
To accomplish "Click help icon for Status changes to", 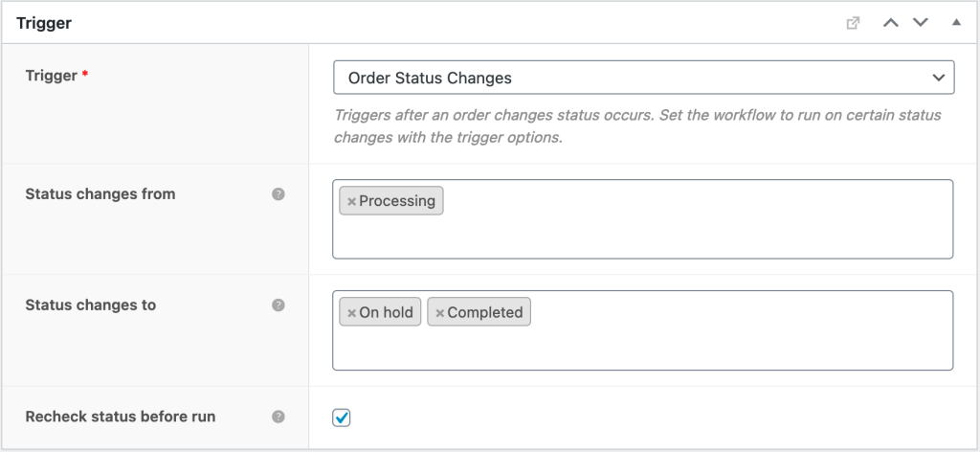I will tap(278, 305).
